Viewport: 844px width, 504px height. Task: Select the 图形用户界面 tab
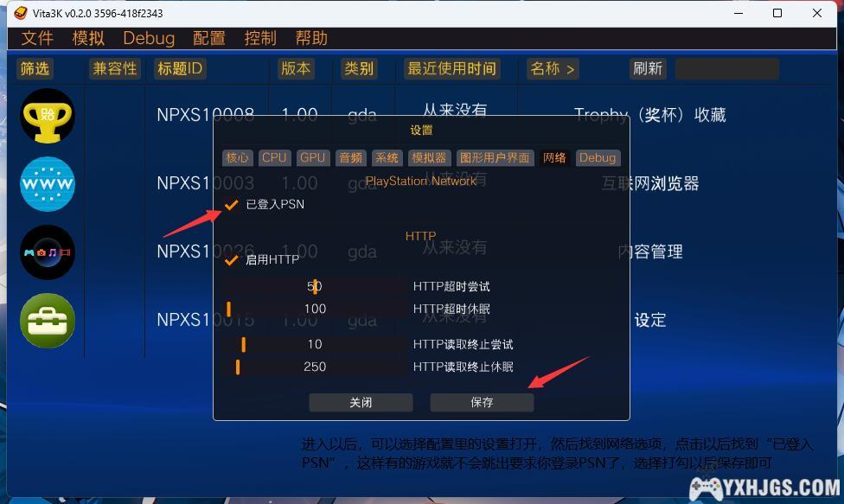pyautogui.click(x=494, y=157)
